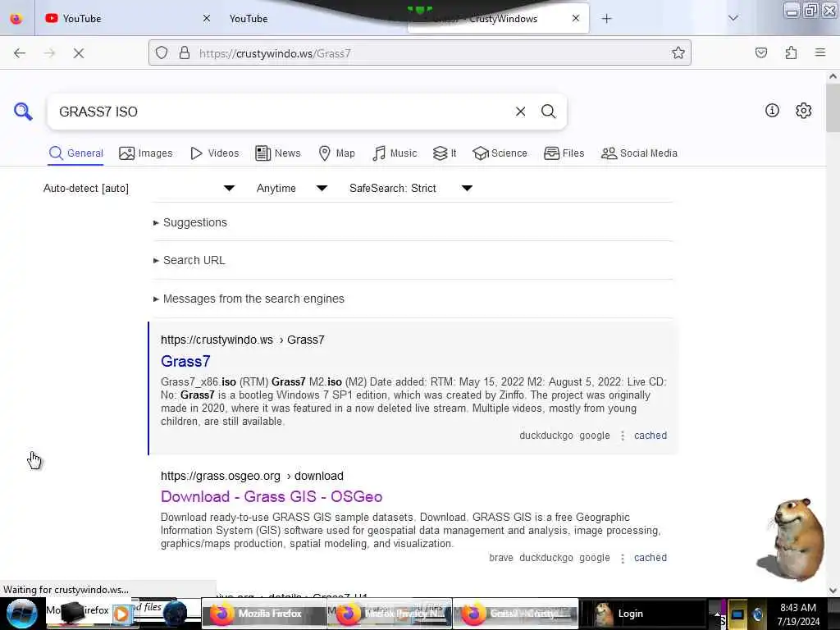This screenshot has height=630, width=840.
Task: Select the News search category
Action: (x=277, y=153)
